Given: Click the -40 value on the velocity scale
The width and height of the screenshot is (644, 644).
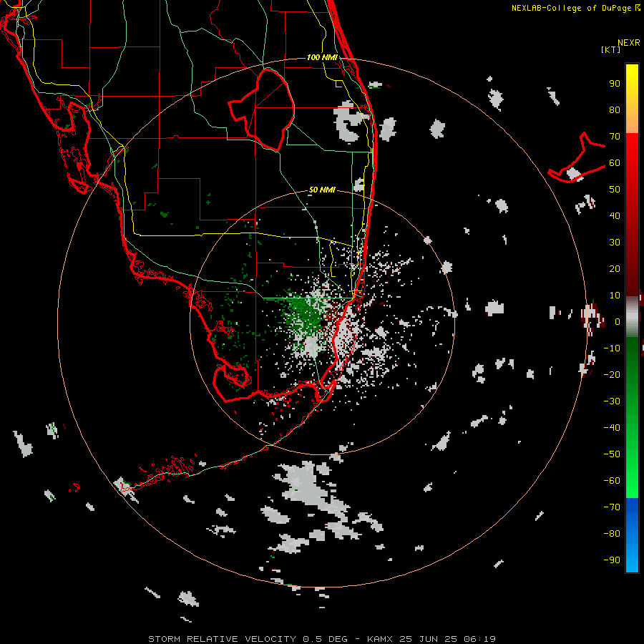Looking at the screenshot, I should point(612,428).
